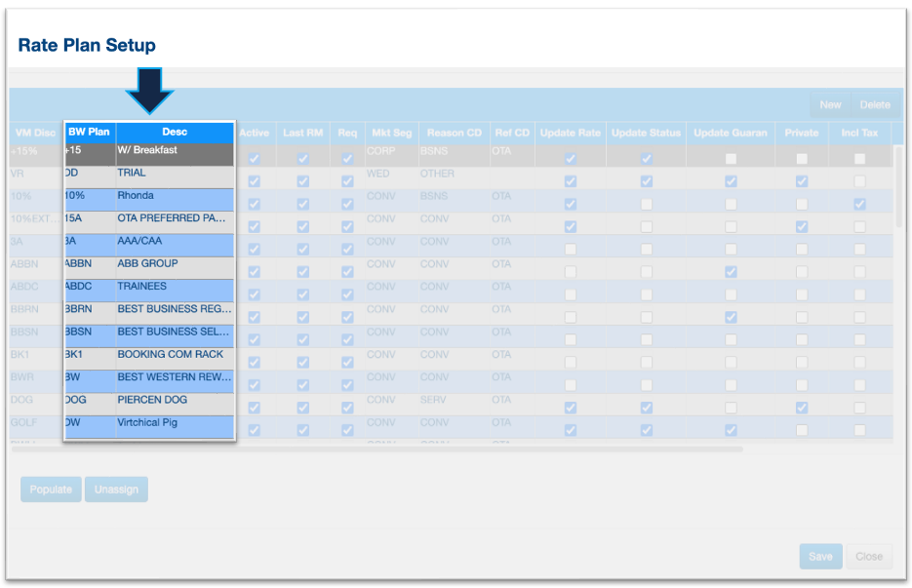Click the New button

(x=830, y=104)
